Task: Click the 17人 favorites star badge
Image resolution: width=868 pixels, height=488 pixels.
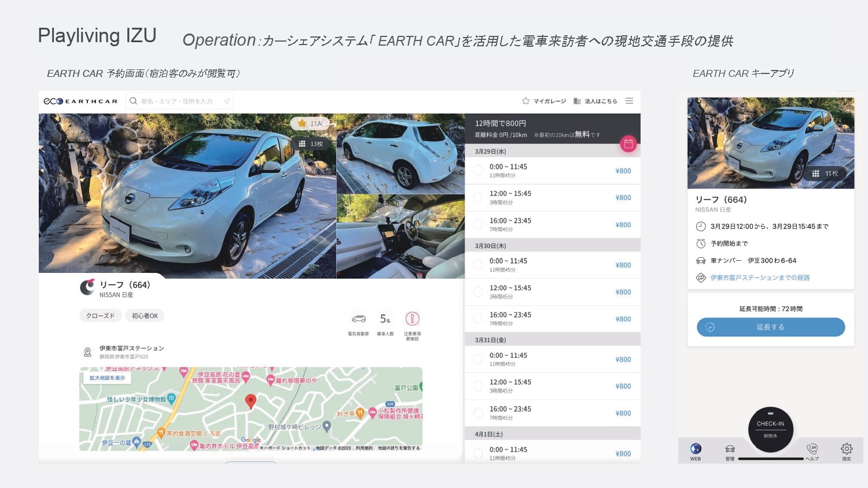Action: [x=310, y=123]
